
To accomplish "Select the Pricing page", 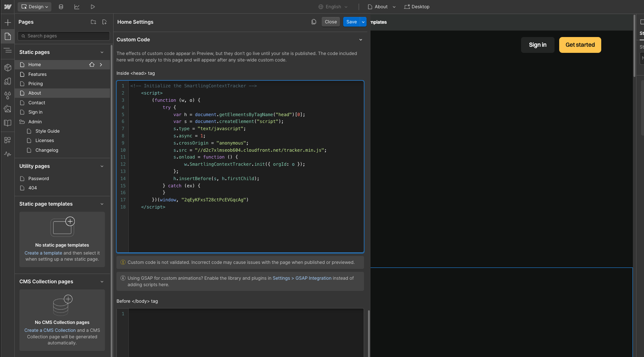I will [x=63, y=84].
